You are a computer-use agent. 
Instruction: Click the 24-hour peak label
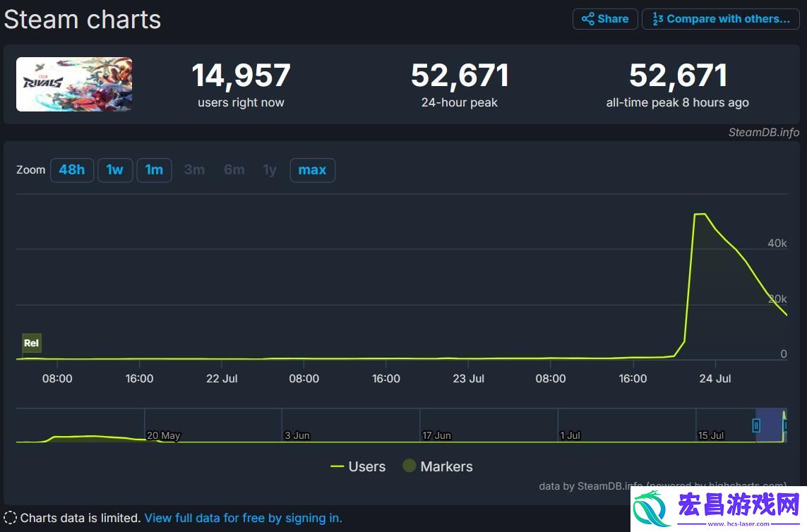click(x=460, y=102)
